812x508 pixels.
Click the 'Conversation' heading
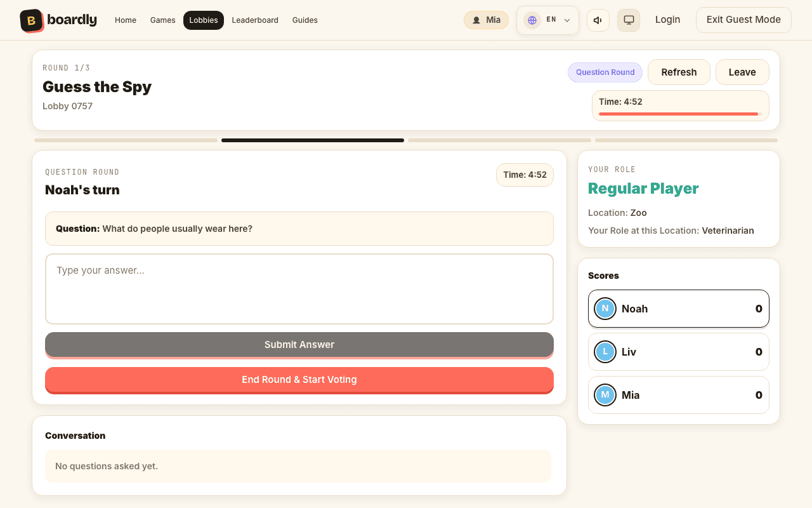tap(75, 436)
